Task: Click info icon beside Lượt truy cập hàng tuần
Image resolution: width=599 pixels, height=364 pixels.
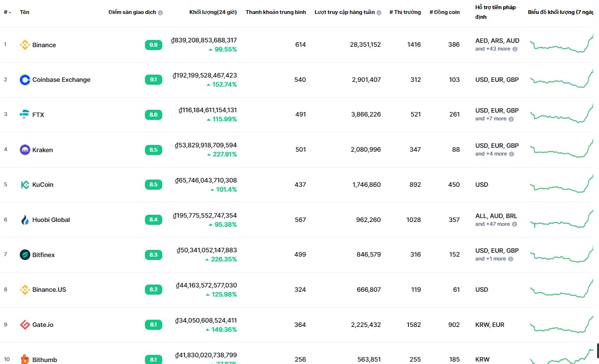Action: point(379,13)
